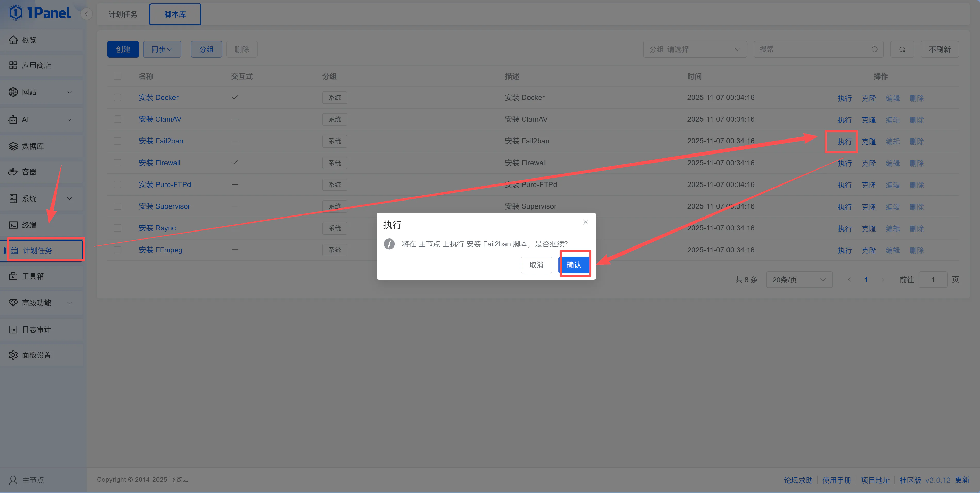Image resolution: width=980 pixels, height=493 pixels.
Task: Check the 安装 Firewall row checkbox
Action: pos(117,163)
